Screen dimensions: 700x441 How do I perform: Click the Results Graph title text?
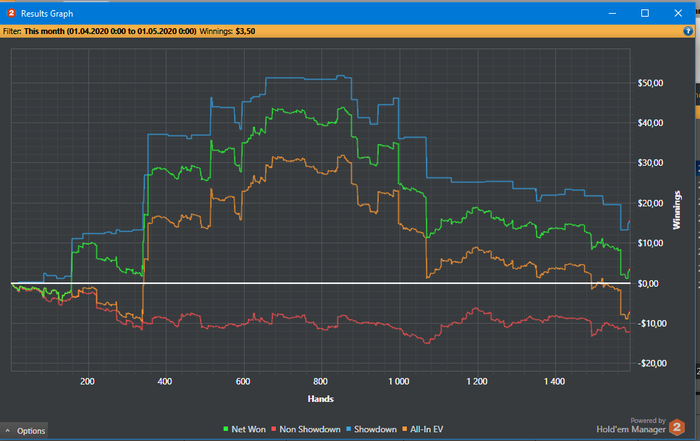coord(47,14)
